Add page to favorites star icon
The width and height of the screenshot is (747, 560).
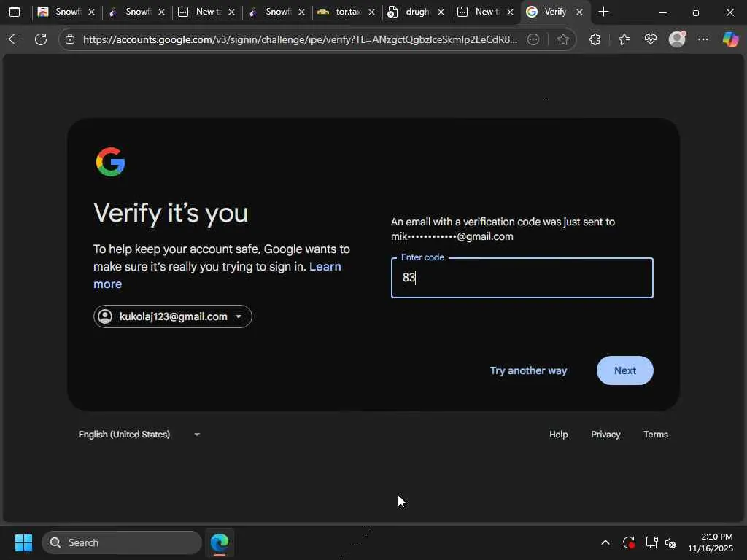point(563,39)
